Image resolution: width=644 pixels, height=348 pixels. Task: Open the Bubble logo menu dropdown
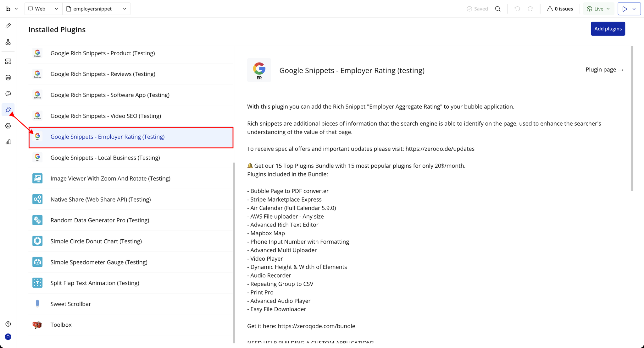[11, 9]
